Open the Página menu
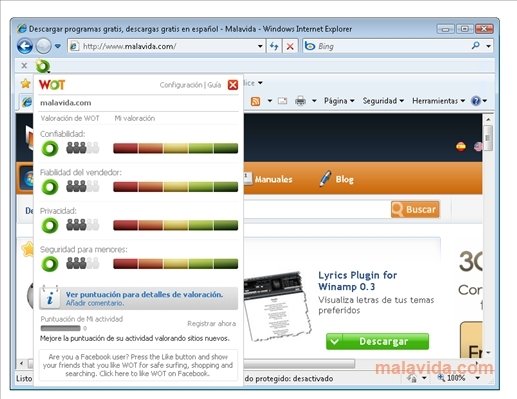 [x=339, y=101]
